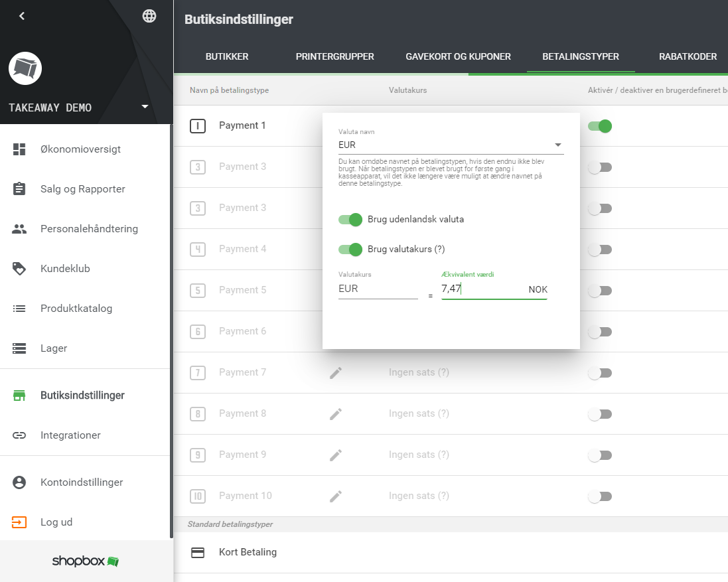Image resolution: width=728 pixels, height=582 pixels.
Task: Open Valuta navn EUR dropdown
Action: (x=451, y=145)
